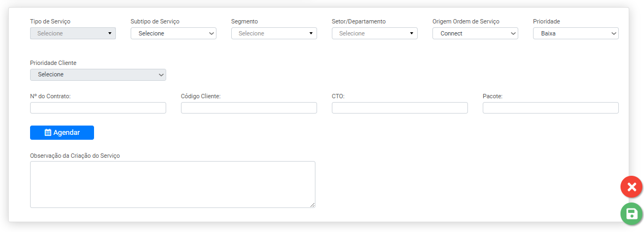The width and height of the screenshot is (644, 232).
Task: Click the 'Setor/Departamento' label text
Action: [x=359, y=21]
